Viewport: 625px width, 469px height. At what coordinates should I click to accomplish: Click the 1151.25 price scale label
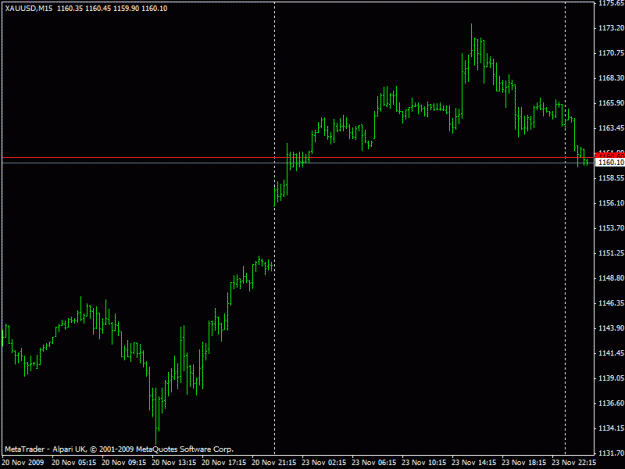point(611,253)
